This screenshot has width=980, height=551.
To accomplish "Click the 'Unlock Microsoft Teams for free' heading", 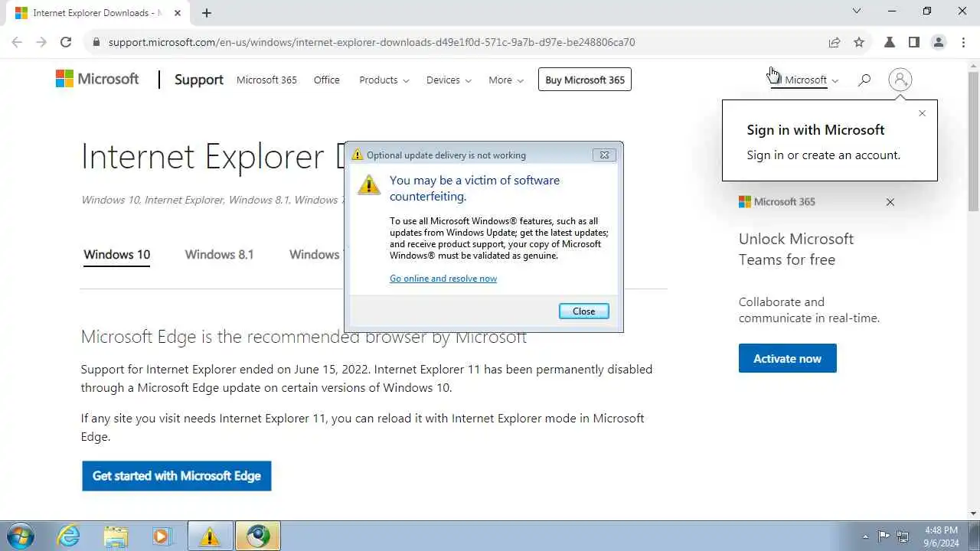I will 796,249.
